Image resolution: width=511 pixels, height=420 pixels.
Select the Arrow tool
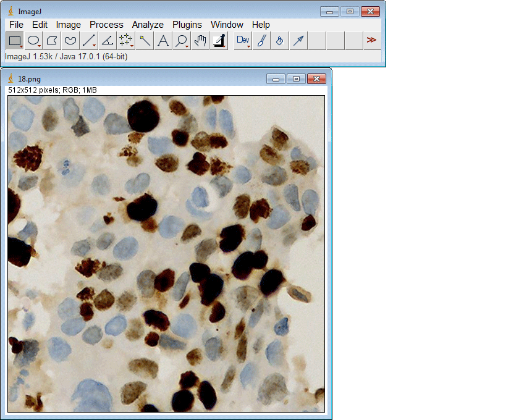coord(298,40)
